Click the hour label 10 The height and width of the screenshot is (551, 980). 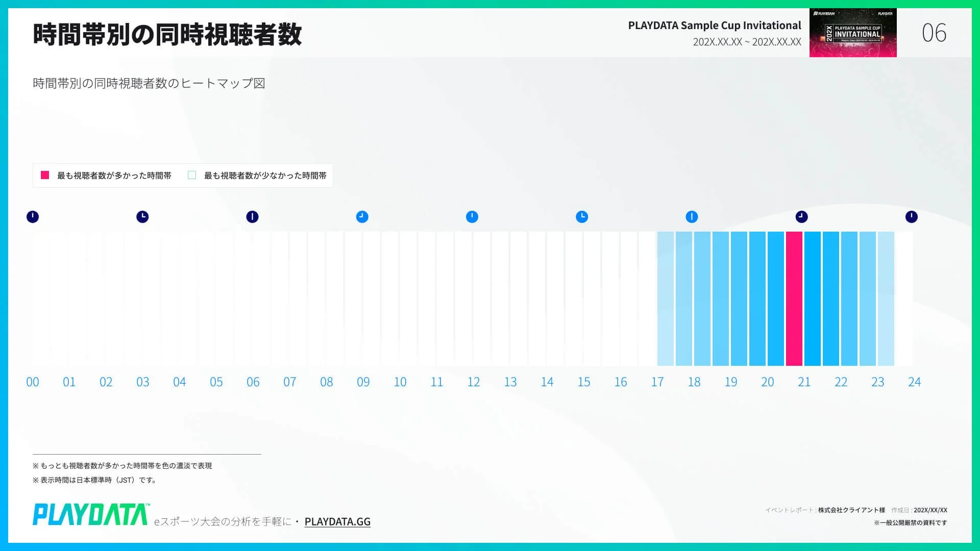[400, 382]
